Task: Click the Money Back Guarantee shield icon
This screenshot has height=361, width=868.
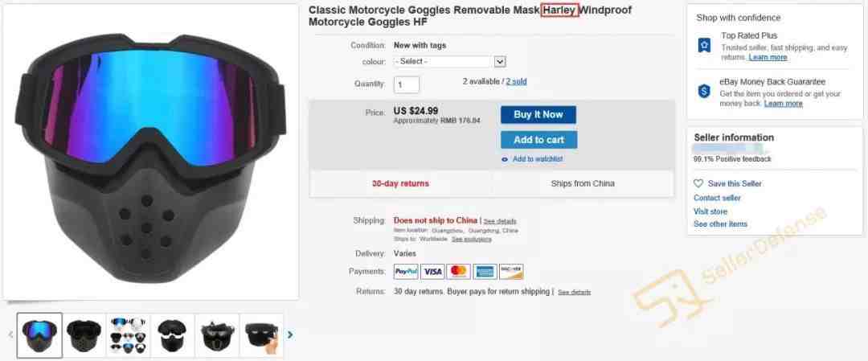Action: 704,92
